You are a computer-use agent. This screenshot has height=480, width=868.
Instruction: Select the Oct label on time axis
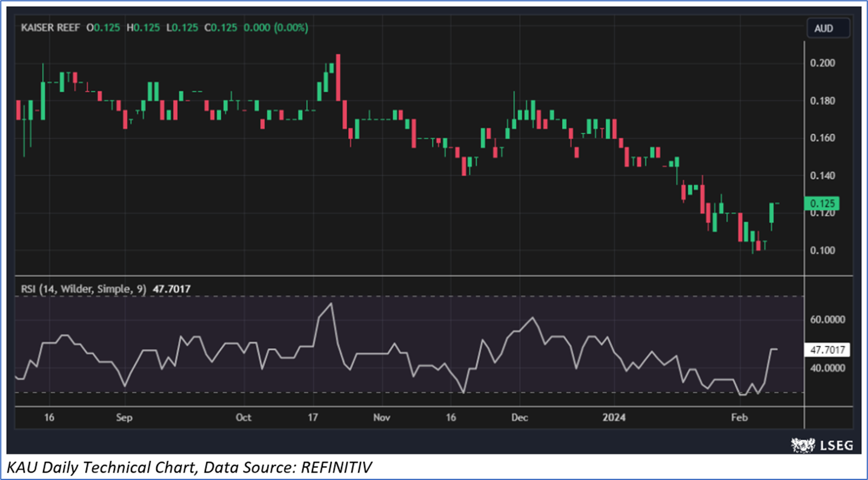(243, 418)
